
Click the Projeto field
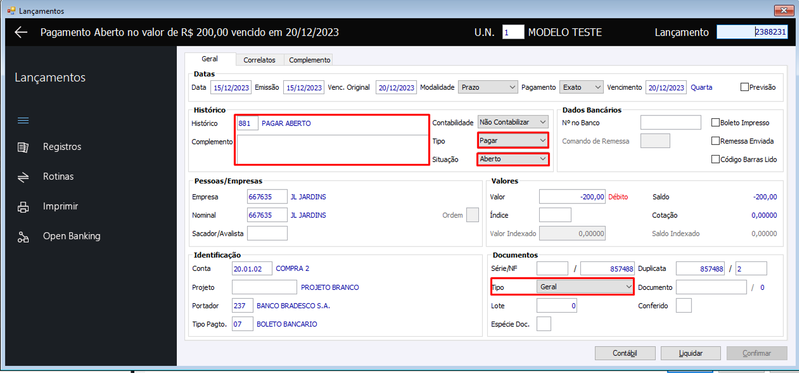click(264, 287)
